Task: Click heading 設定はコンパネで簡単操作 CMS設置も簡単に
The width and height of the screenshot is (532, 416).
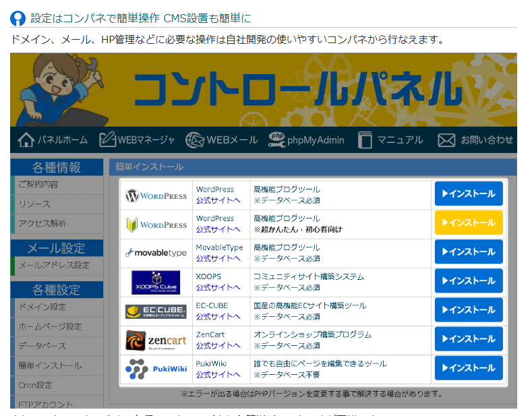Action: pos(141,18)
